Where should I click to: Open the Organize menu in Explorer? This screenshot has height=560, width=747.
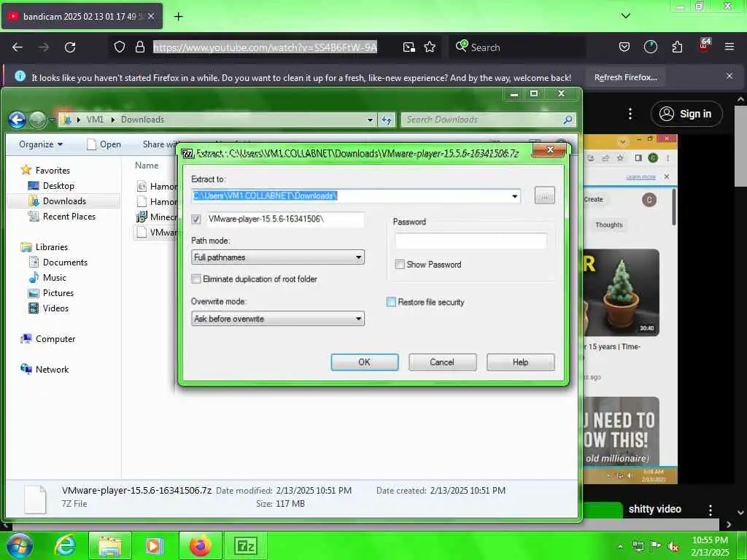41,144
